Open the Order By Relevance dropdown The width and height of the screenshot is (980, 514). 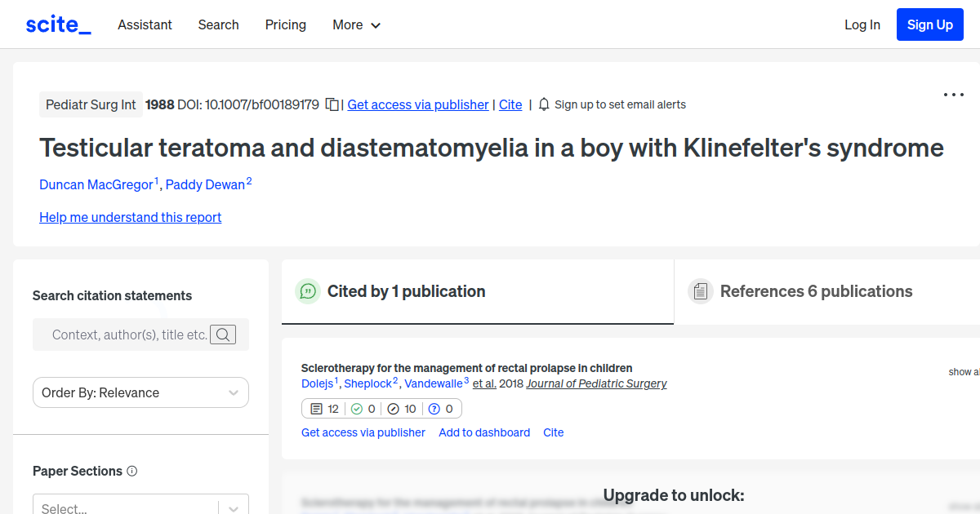140,392
